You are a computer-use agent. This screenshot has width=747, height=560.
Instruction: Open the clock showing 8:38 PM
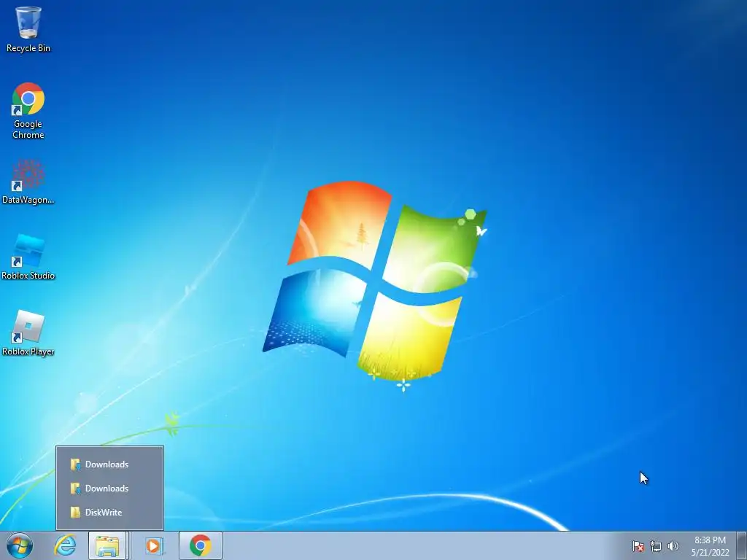pos(710,546)
